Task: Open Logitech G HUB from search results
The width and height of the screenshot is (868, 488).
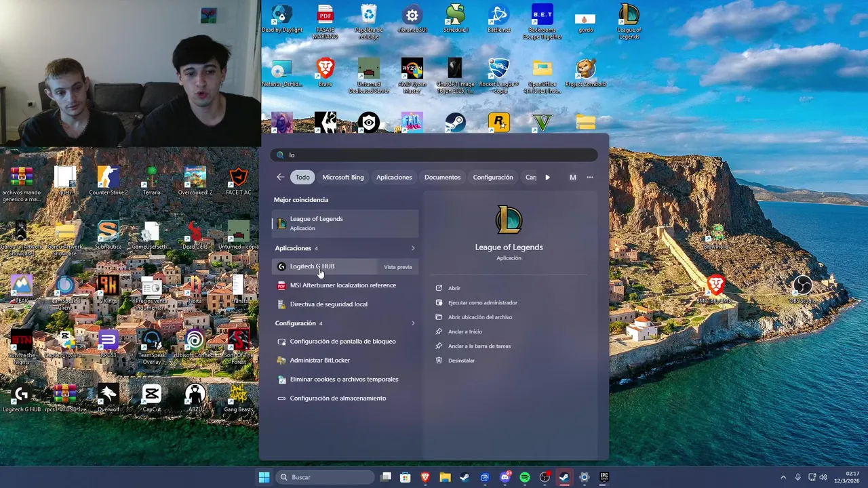Action: [324, 266]
